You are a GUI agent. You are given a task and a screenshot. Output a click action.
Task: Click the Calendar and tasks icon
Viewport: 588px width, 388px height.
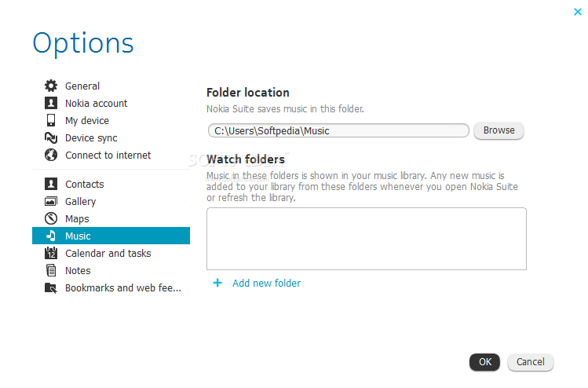point(51,253)
